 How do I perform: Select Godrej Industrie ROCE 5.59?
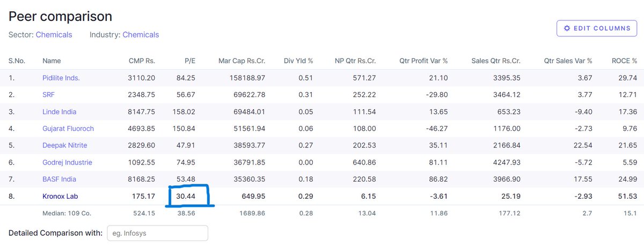tap(630, 162)
